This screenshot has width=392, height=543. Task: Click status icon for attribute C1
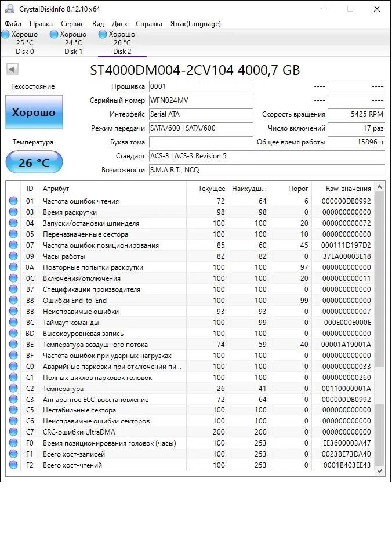click(x=13, y=377)
